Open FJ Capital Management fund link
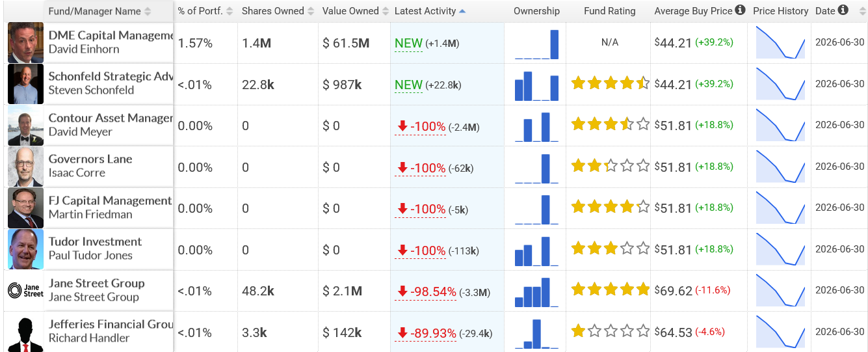The height and width of the screenshot is (352, 868). (x=110, y=200)
